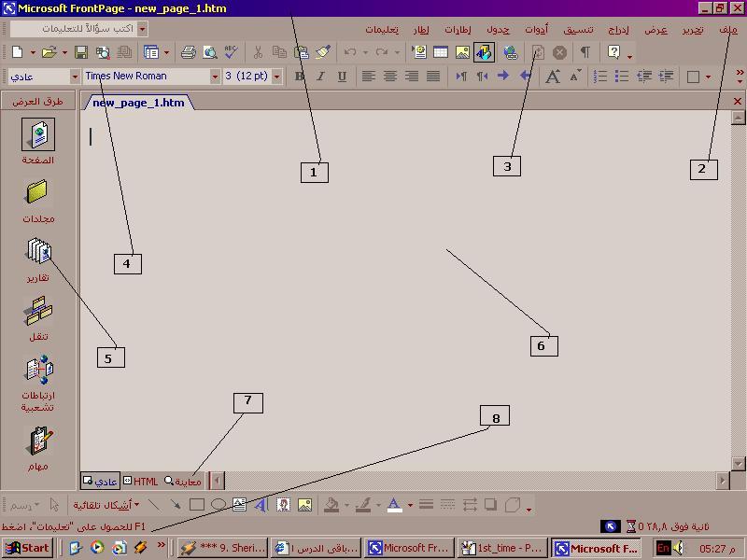Open AutoShapes (أشكال تلقائية) button

click(106, 505)
